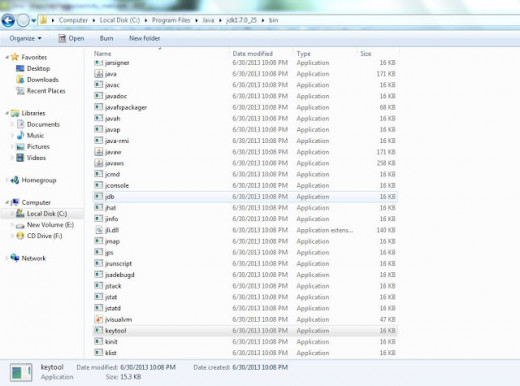Select the kinit file name

pos(111,342)
